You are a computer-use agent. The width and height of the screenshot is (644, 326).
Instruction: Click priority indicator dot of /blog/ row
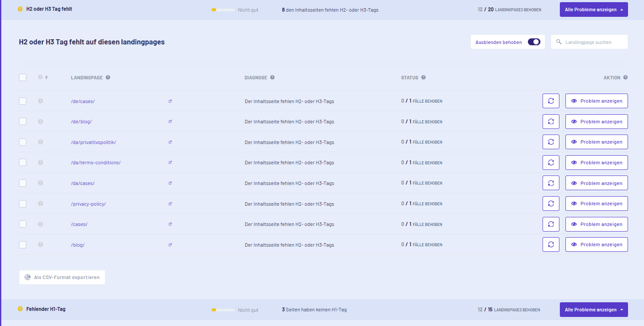click(x=41, y=244)
